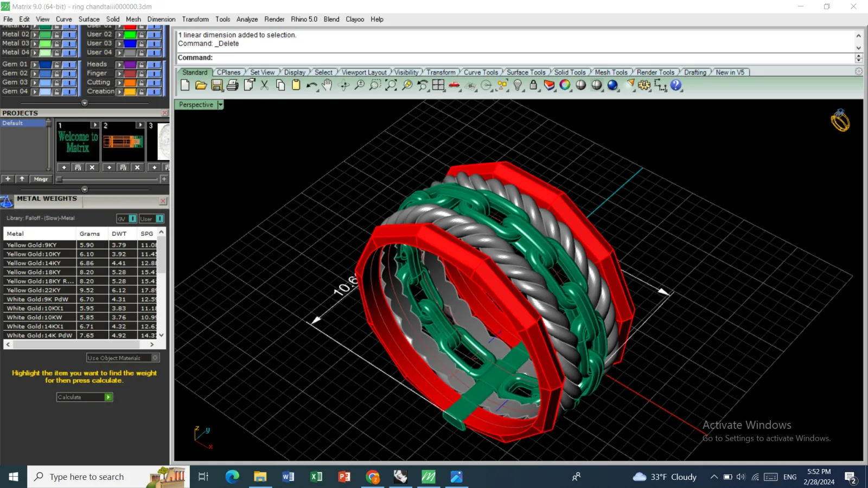Expand the Heads layer arrow
Viewport: 868px width, 488px height.
click(120, 65)
